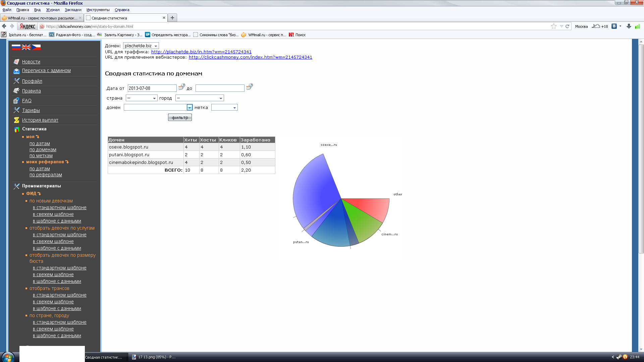Switch language with the British flag icon
Screen dimensions: 644x362
[x=26, y=47]
